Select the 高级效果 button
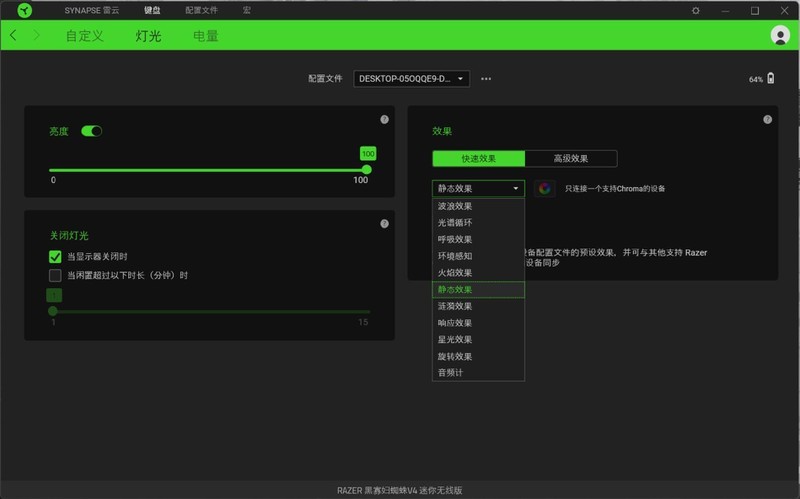This screenshot has height=499, width=800. pos(571,159)
